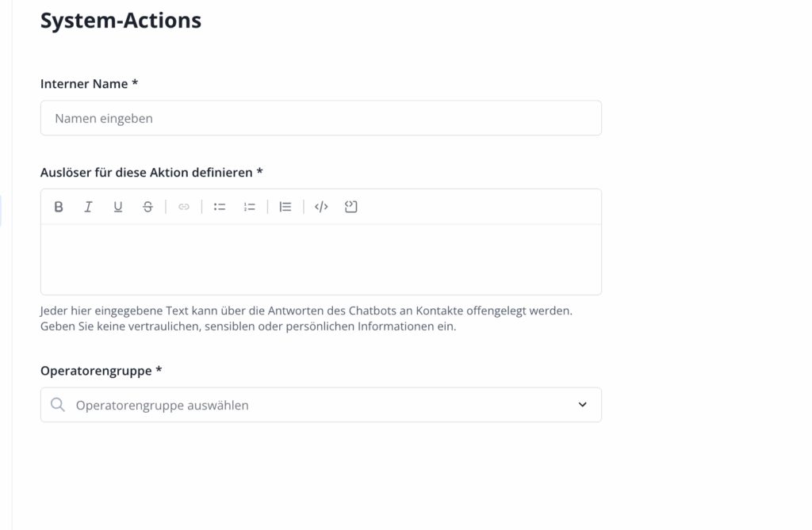The height and width of the screenshot is (530, 812).
Task: Click the Operatorengruppe label
Action: pyautogui.click(x=101, y=370)
